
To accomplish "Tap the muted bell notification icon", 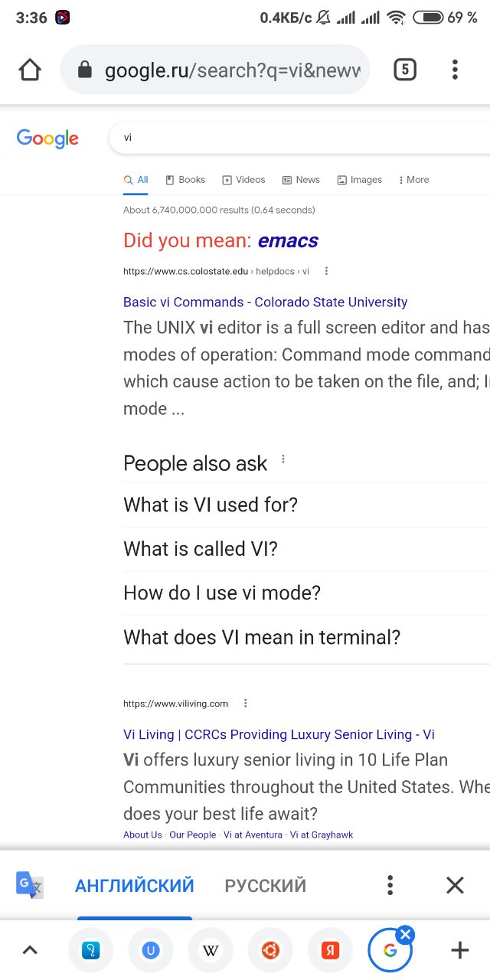I will [323, 17].
